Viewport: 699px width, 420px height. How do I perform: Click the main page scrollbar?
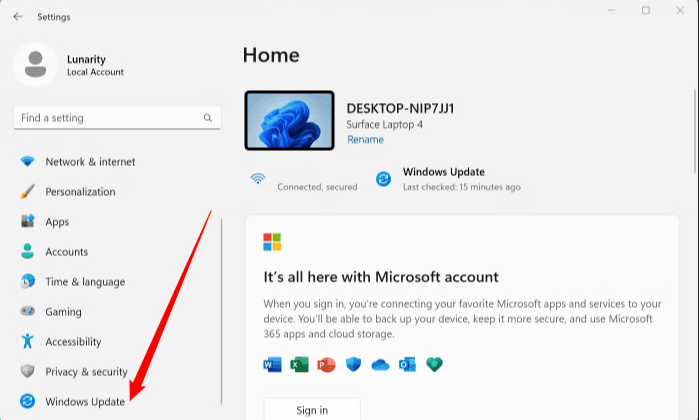[x=695, y=131]
